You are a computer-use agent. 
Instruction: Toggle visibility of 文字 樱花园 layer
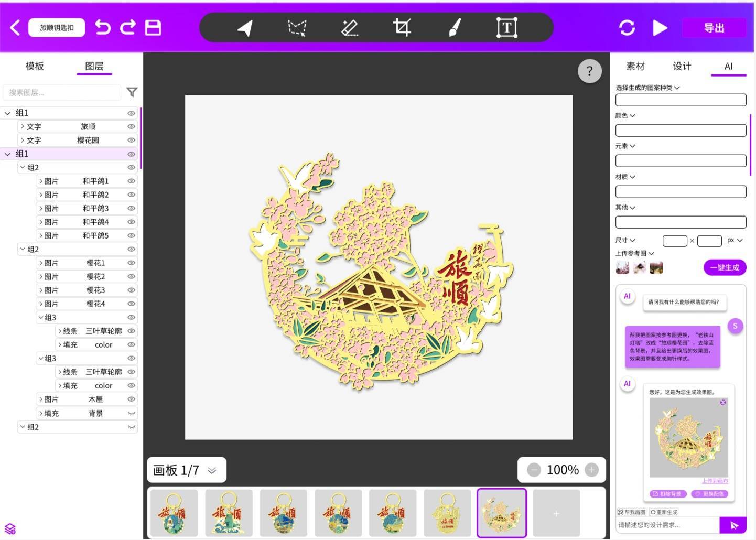coord(132,140)
